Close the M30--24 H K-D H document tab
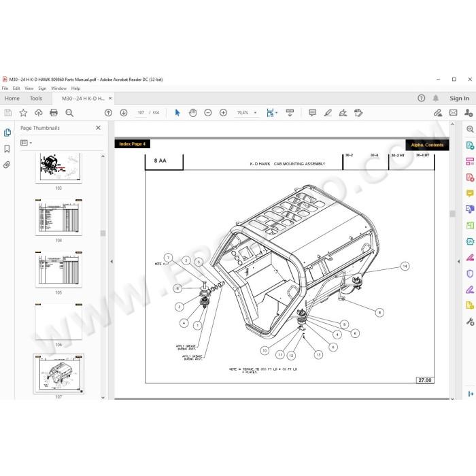This screenshot has width=476, height=476. coord(110,99)
